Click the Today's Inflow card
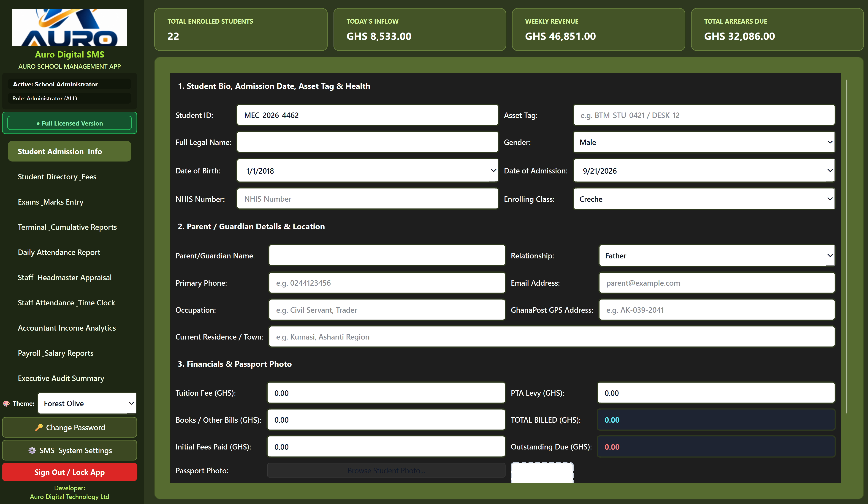Screen dimensions: 868x504 (420, 29)
